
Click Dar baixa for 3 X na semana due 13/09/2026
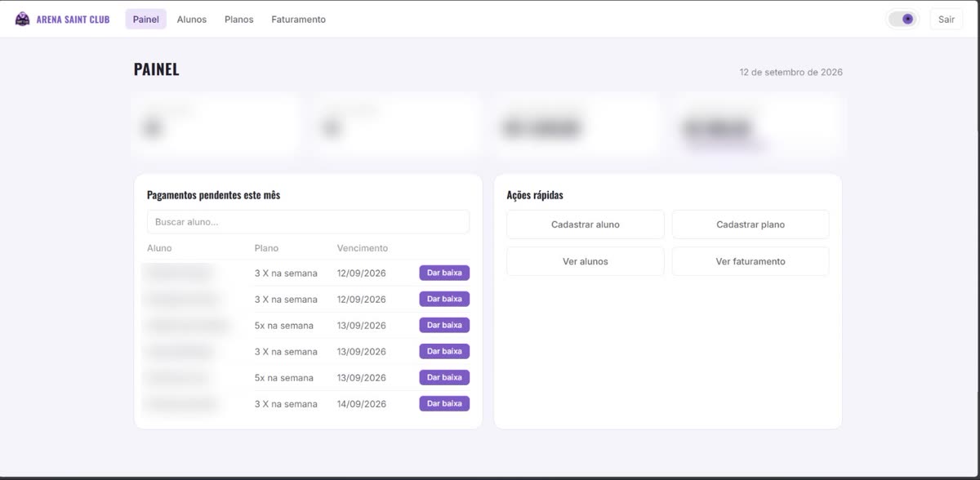click(x=444, y=351)
